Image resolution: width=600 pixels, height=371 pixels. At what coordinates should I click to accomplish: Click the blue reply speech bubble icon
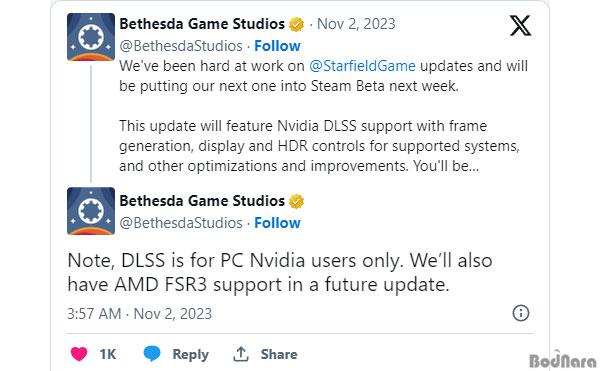[152, 353]
